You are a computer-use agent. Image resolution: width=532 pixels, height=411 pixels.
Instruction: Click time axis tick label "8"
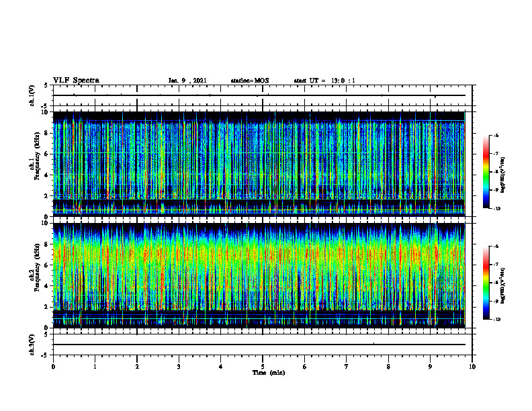388,367
